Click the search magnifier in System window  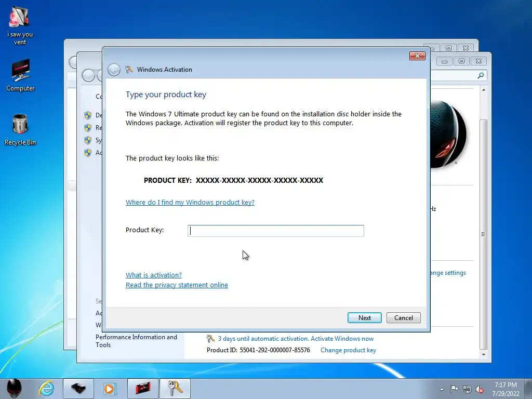pyautogui.click(x=481, y=75)
